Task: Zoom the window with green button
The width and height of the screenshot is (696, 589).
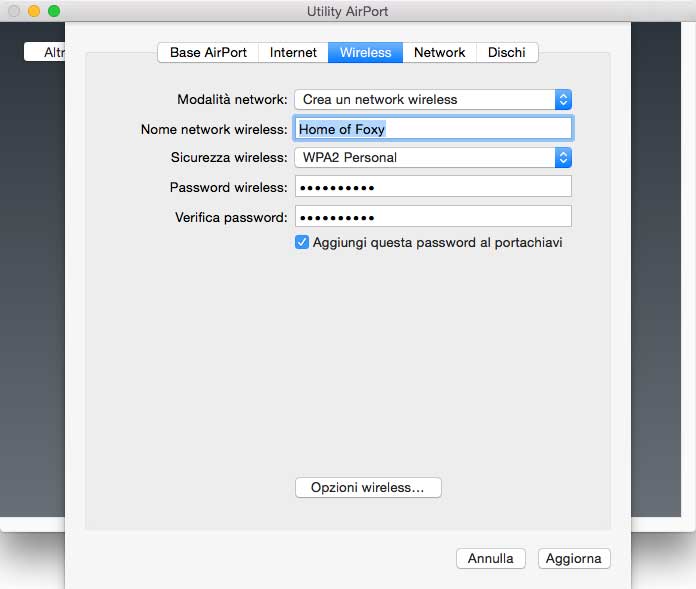Action: tap(54, 11)
